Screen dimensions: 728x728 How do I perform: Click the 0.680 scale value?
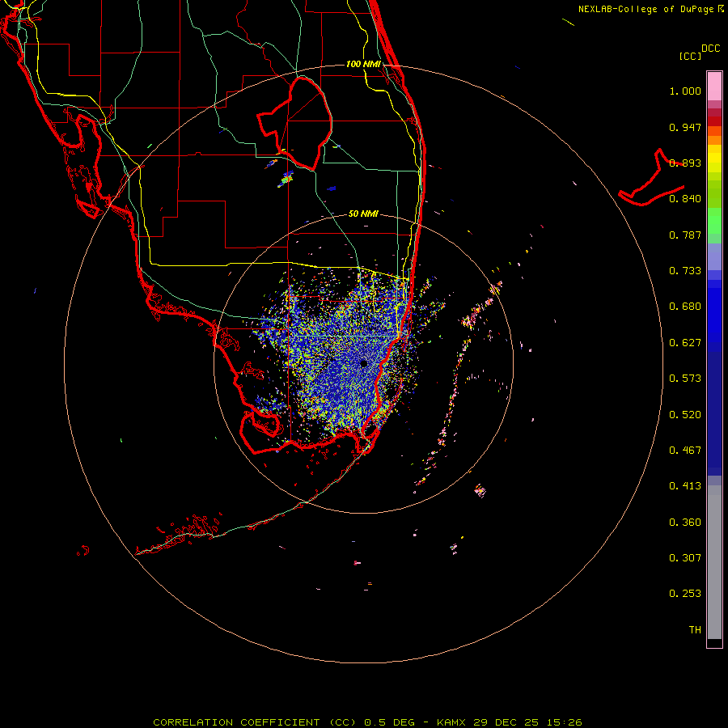click(685, 307)
